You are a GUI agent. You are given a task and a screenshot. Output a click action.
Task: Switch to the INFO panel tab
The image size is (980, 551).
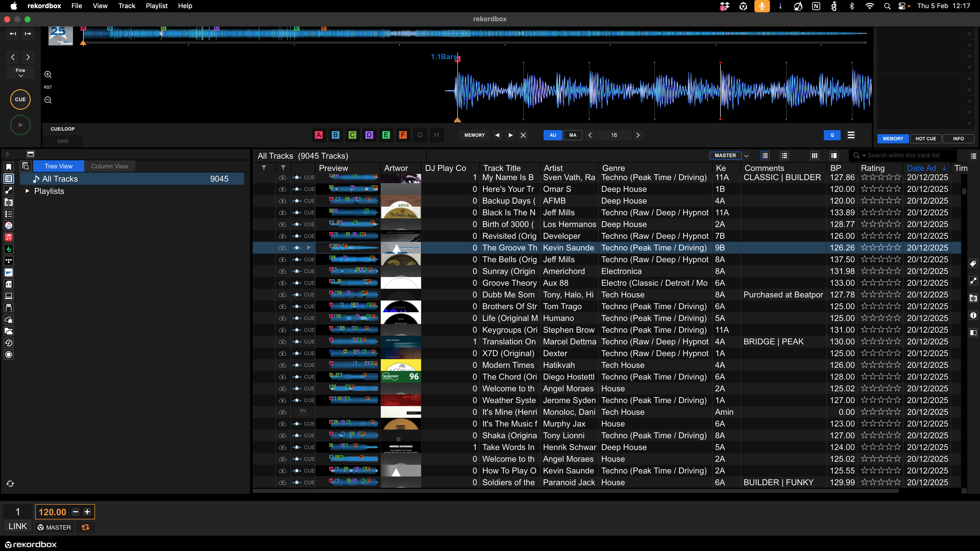pos(958,139)
